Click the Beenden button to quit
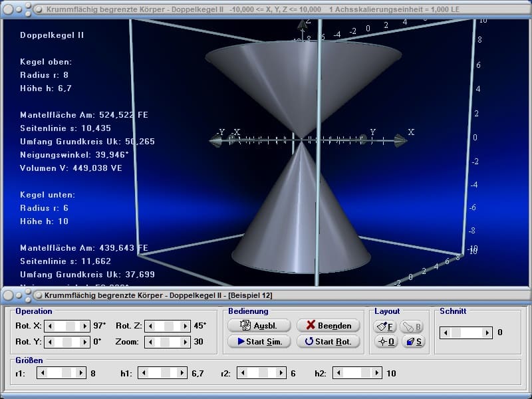 tap(328, 325)
